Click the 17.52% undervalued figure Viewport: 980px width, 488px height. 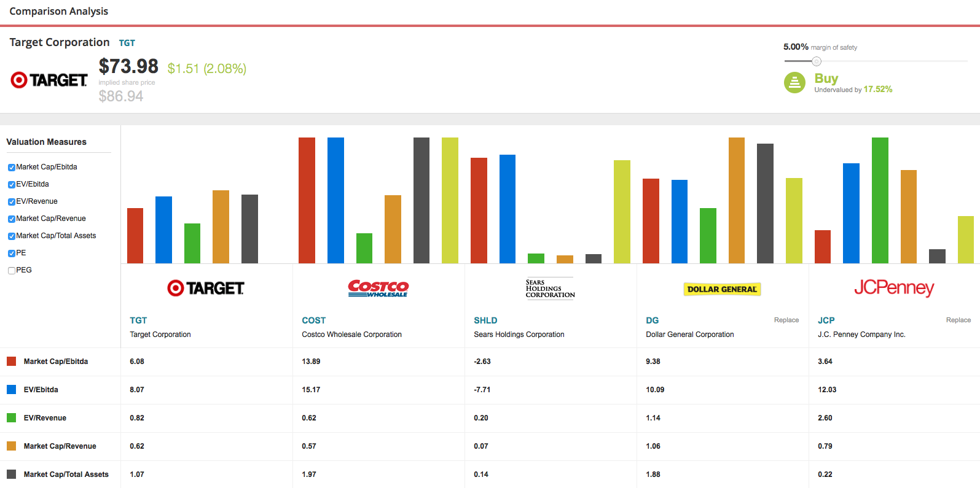pos(878,90)
